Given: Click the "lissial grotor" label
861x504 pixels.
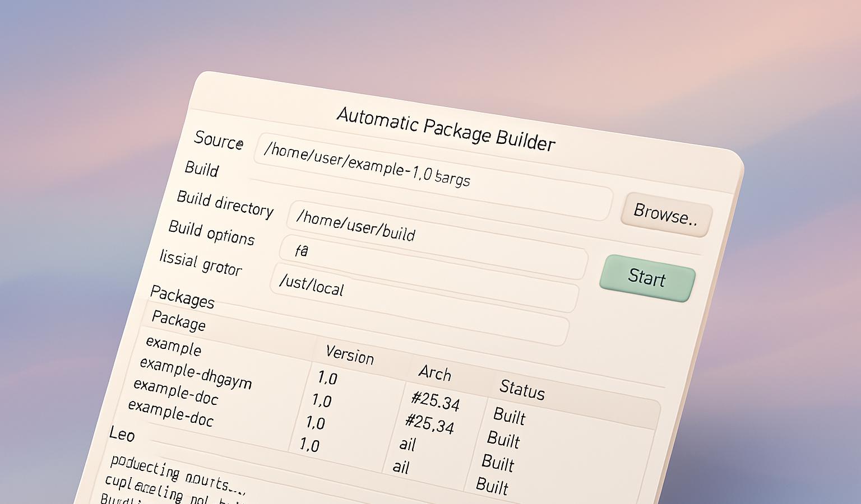Looking at the screenshot, I should pyautogui.click(x=201, y=263).
